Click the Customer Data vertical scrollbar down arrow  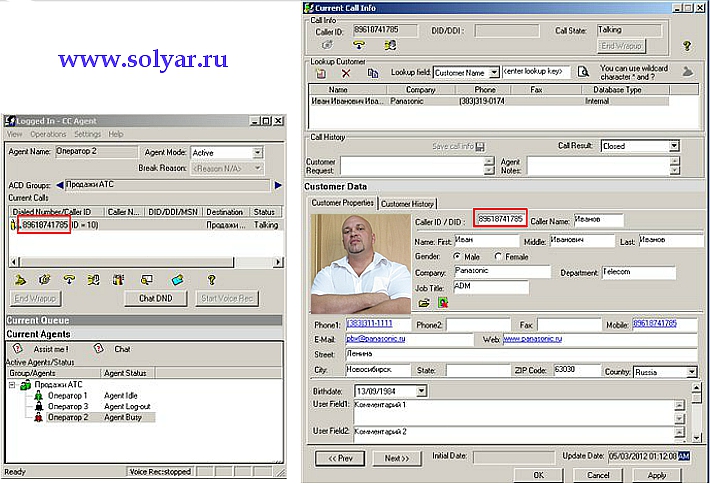pyautogui.click(x=696, y=438)
